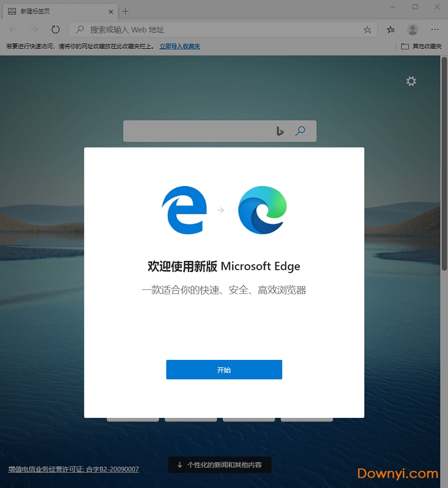Open page settings gear icon
Screen dimensions: 448x488
click(411, 81)
